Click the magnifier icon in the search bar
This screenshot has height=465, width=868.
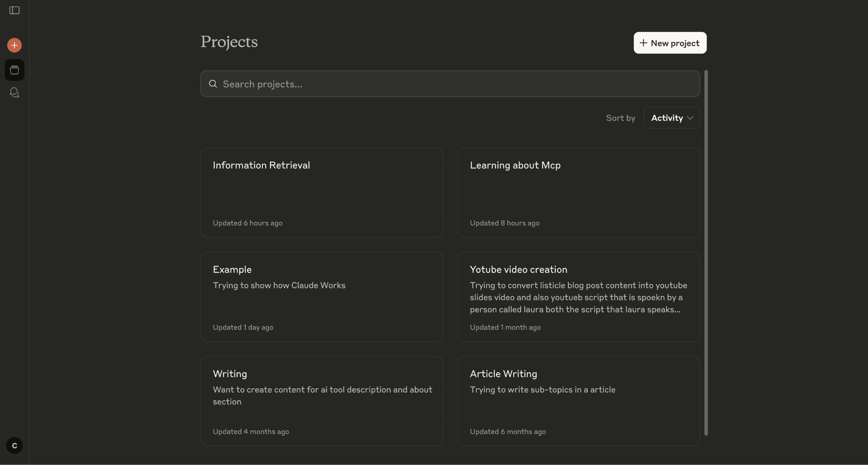tap(213, 84)
